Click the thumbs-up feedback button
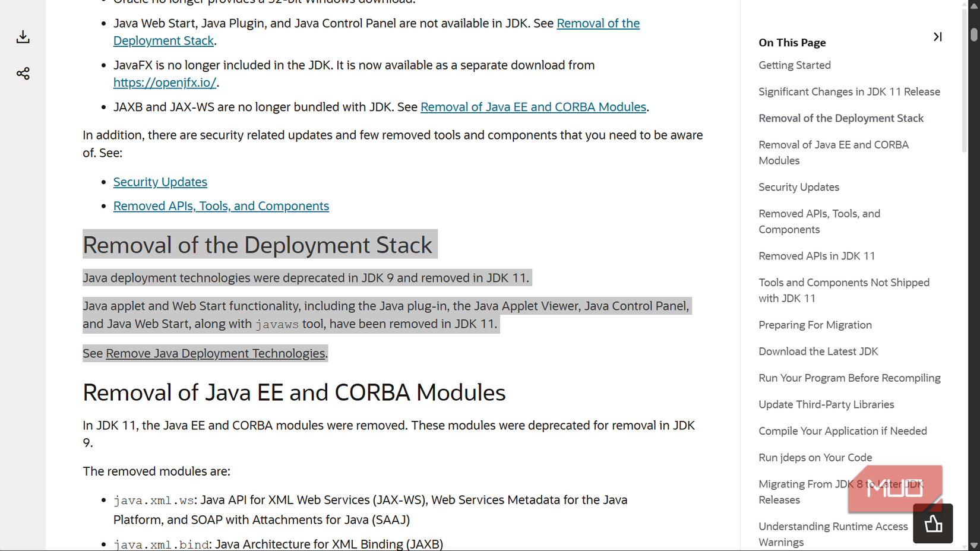 [x=932, y=524]
